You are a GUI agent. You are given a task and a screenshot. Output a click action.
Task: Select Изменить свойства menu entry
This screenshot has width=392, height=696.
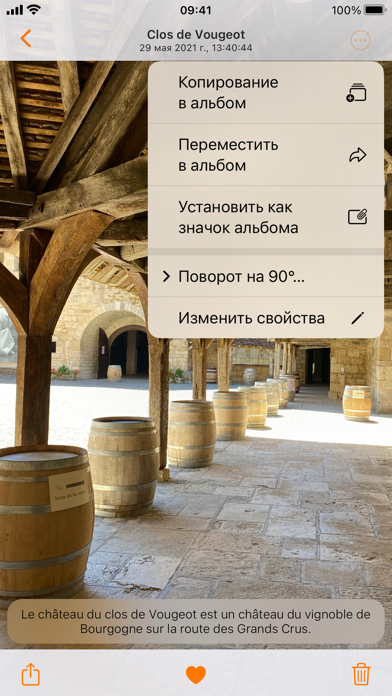pyautogui.click(x=265, y=318)
